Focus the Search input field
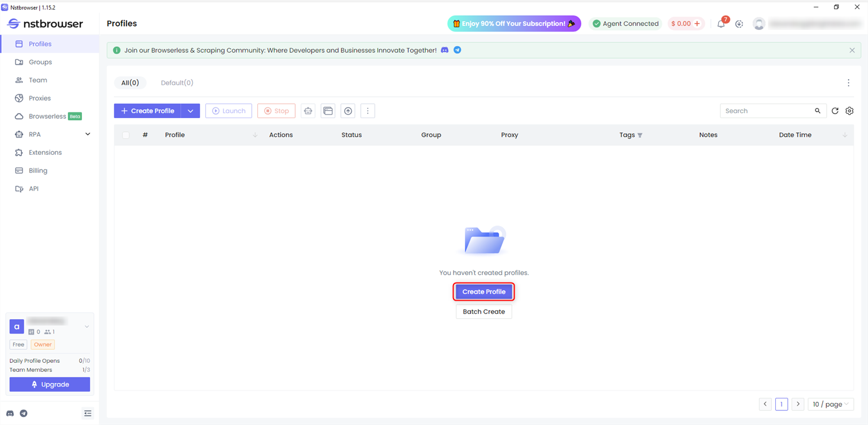 tap(766, 111)
